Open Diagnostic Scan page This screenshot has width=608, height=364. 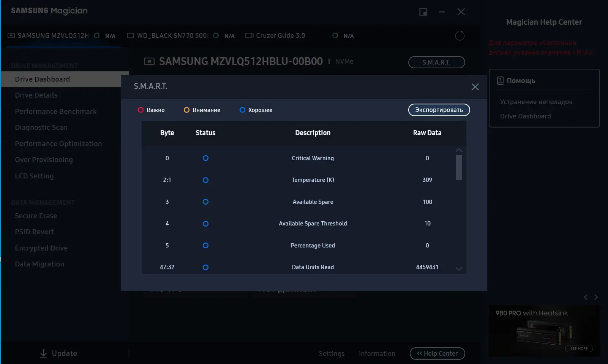click(41, 128)
